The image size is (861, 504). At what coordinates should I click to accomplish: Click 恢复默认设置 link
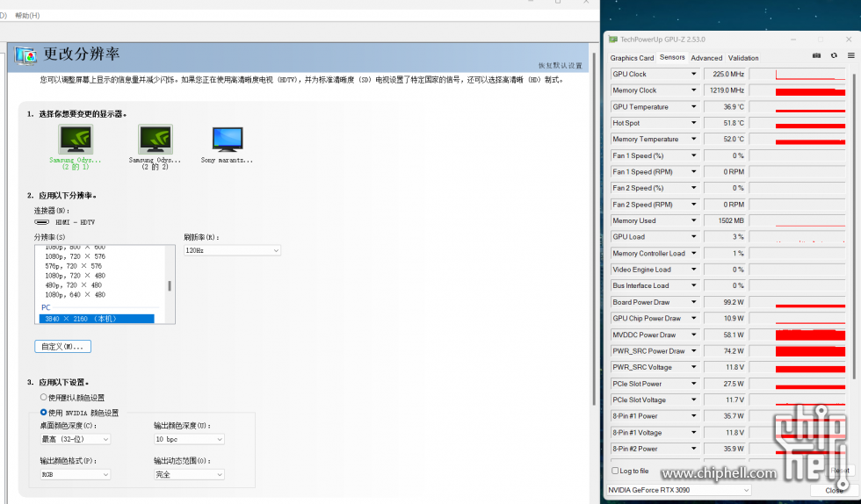point(561,65)
